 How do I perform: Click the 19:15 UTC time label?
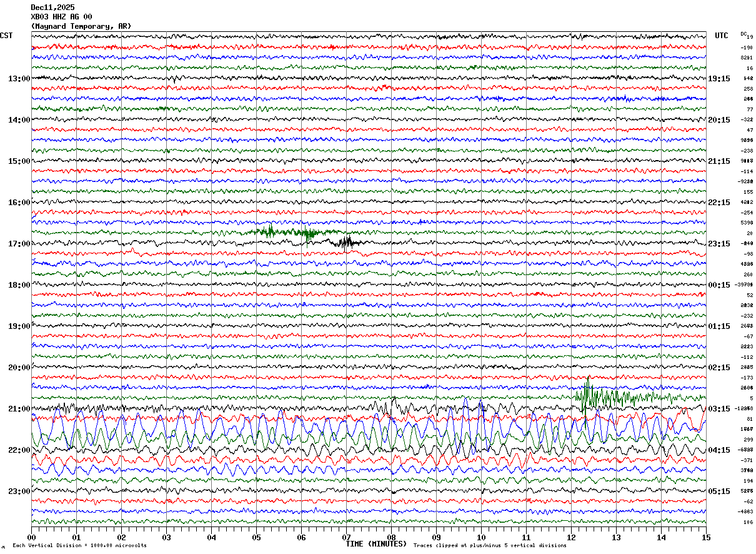(x=719, y=79)
